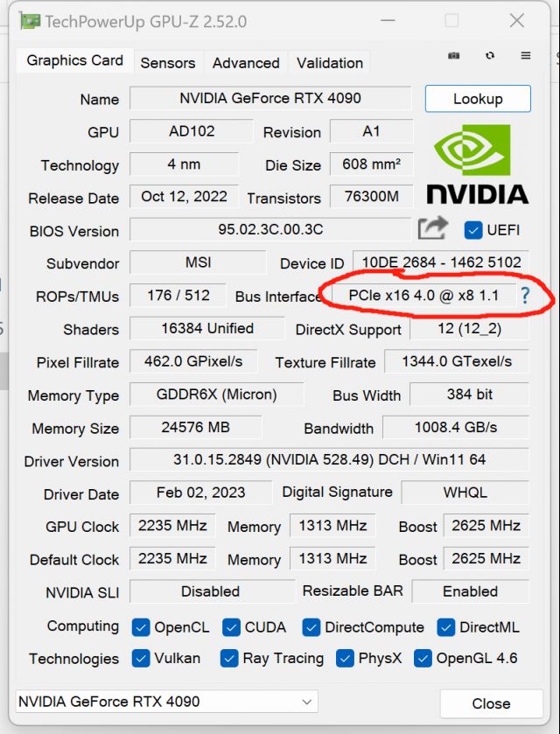
Task: Select the Name field showing NVIDIA GeForce RTX 4090
Action: [270, 98]
